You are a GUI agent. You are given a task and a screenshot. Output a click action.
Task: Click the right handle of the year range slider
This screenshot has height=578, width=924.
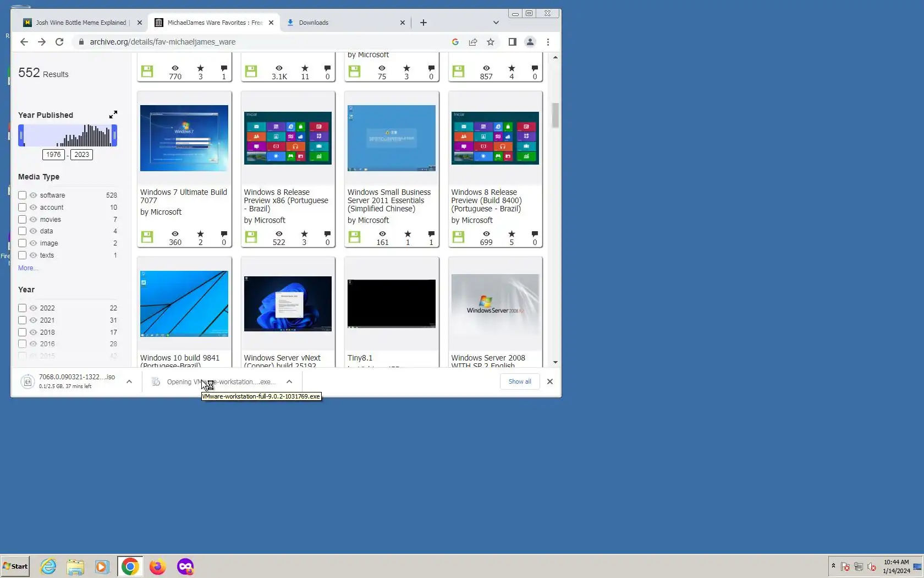[x=114, y=135]
